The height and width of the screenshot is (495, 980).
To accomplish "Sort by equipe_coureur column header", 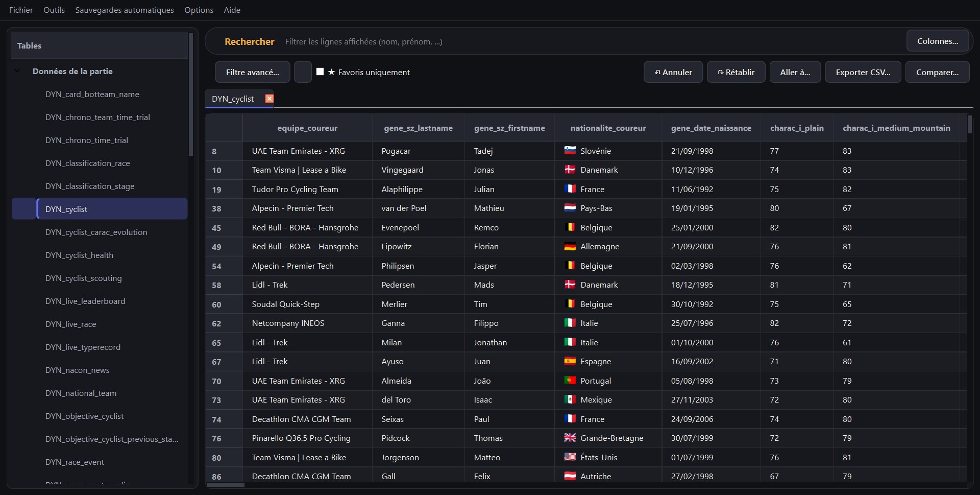I will (307, 128).
